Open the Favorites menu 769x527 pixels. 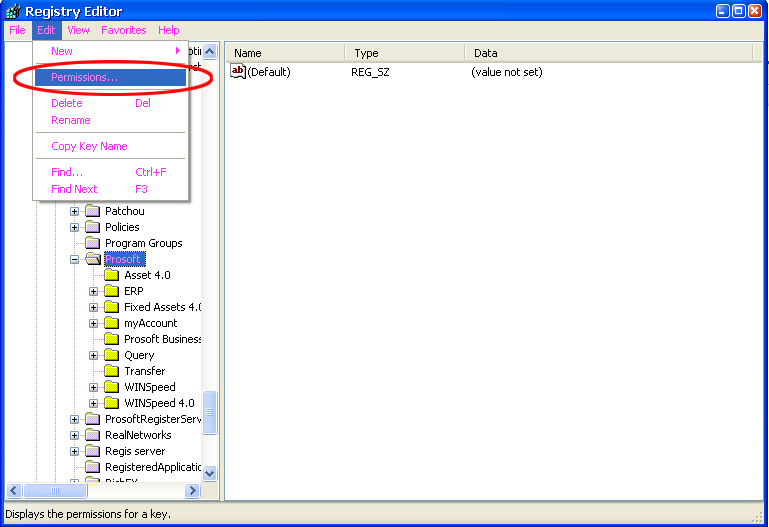click(123, 30)
